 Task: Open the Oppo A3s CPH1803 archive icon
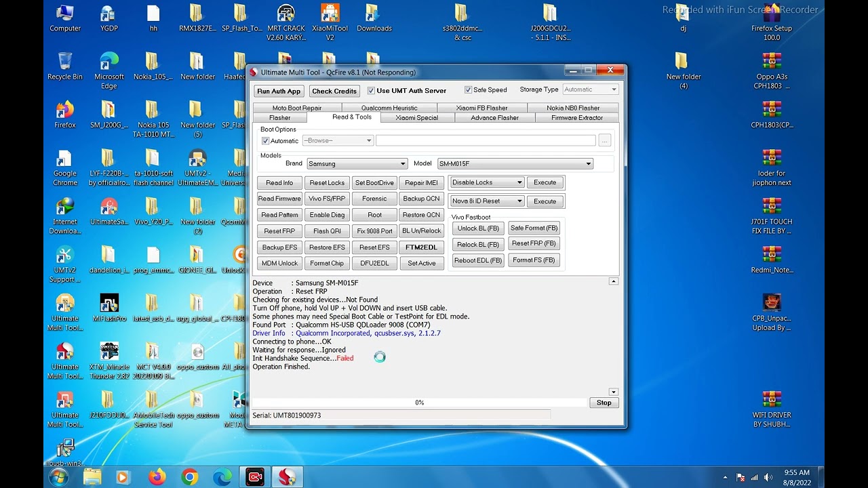coord(772,71)
